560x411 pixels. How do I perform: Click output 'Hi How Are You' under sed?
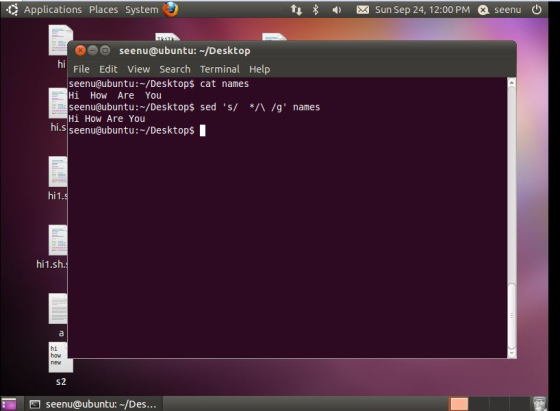click(107, 119)
